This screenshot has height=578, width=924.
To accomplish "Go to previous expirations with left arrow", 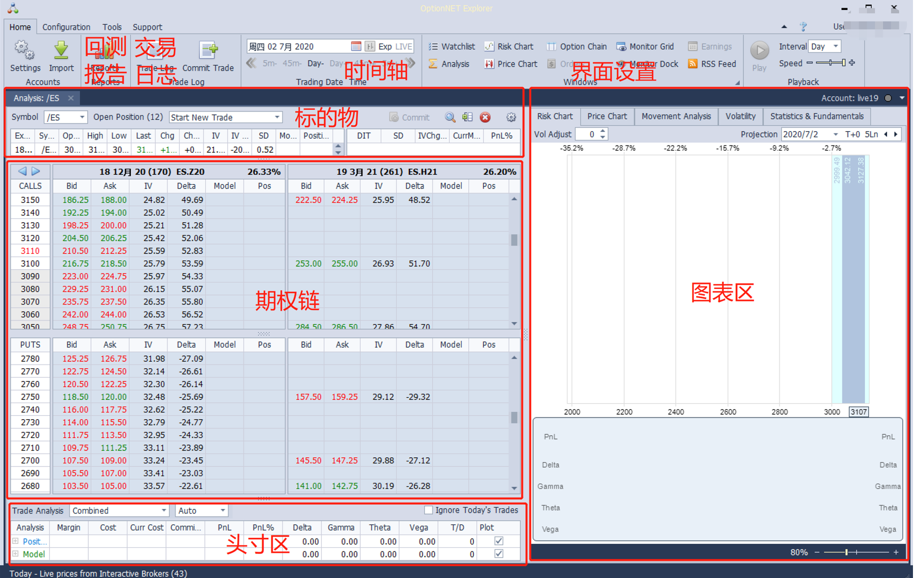I will 23,171.
